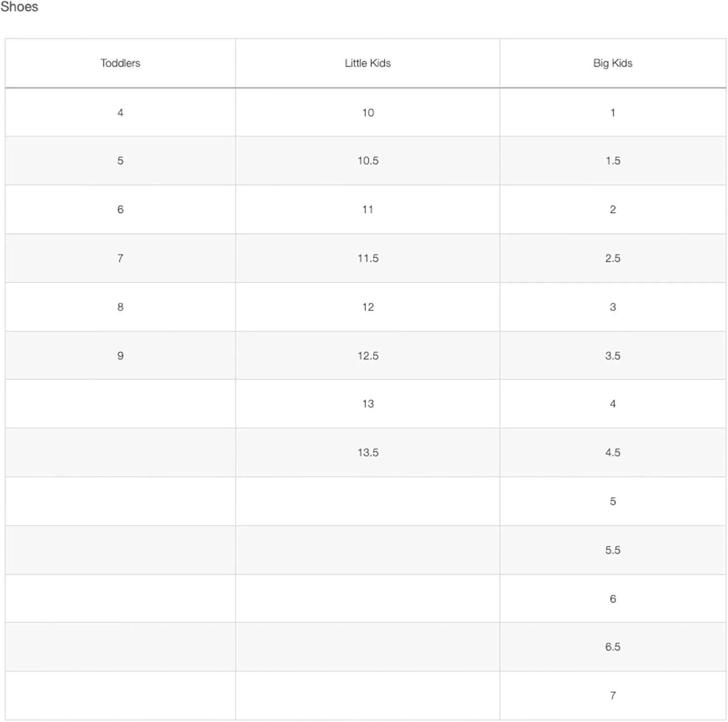Select size 5.5 in Big Kids column
The width and height of the screenshot is (728, 722).
pos(612,550)
